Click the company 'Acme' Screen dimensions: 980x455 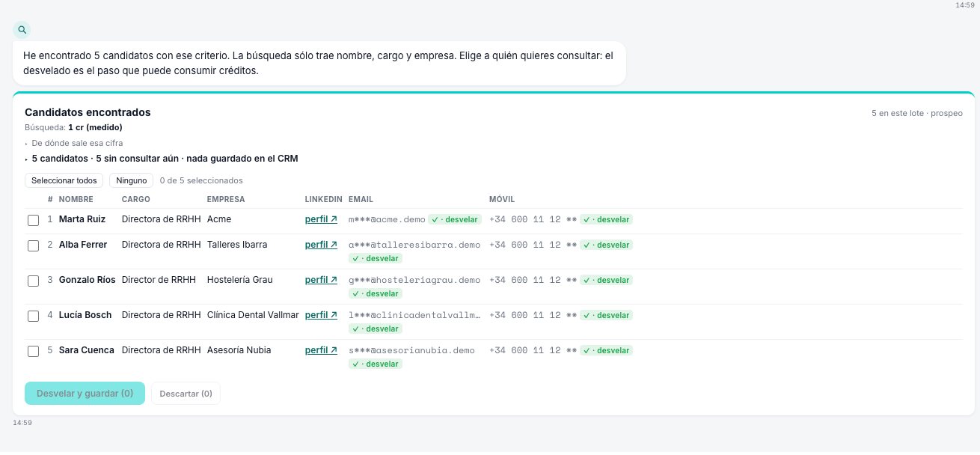[219, 219]
